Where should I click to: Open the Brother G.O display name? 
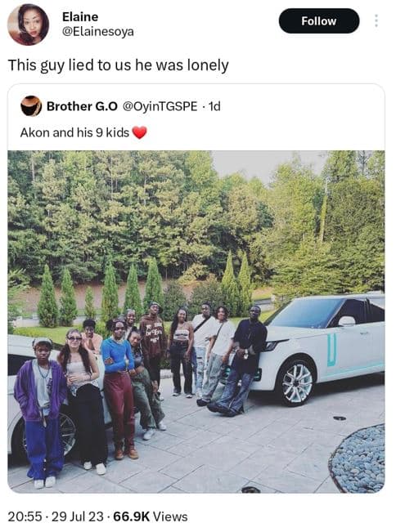(82, 106)
